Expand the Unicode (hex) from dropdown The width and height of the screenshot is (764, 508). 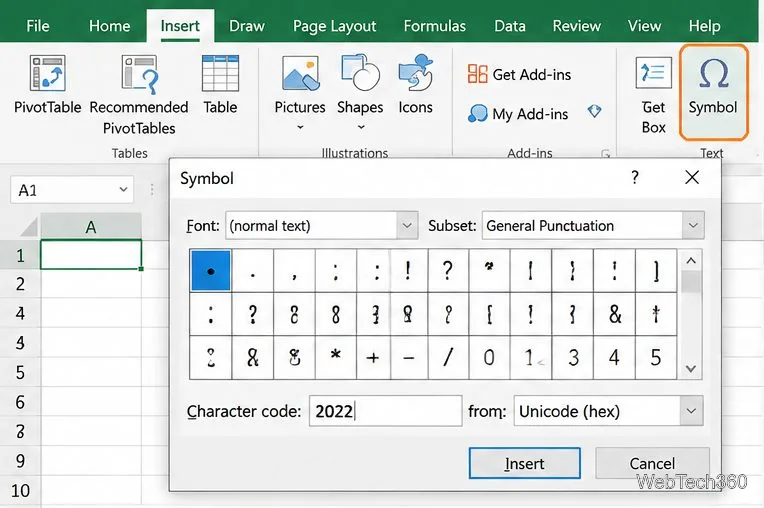pyautogui.click(x=691, y=411)
